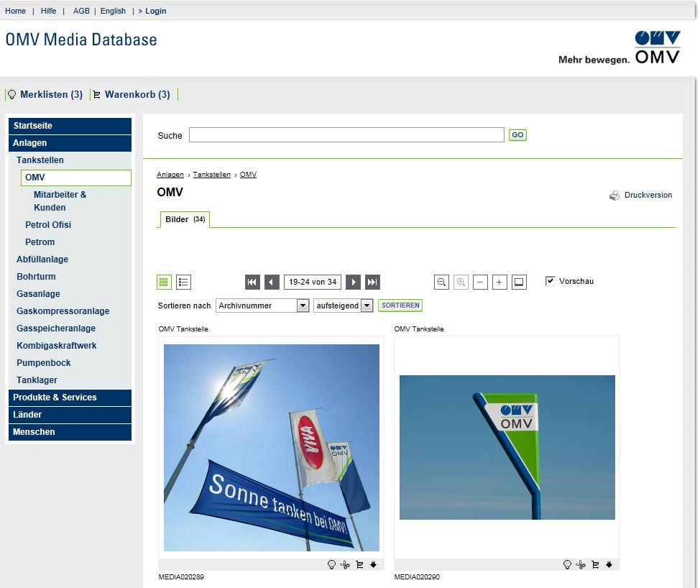Click the scissors icon under MEDIA020290
Screen dimensions: 700x588
[x=581, y=565]
